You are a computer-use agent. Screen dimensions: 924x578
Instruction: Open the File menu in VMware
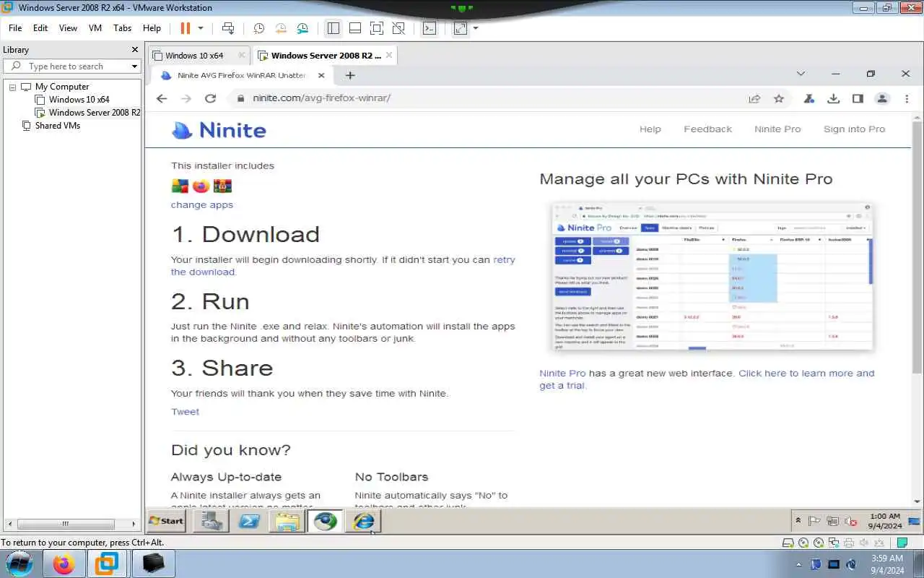coord(15,27)
